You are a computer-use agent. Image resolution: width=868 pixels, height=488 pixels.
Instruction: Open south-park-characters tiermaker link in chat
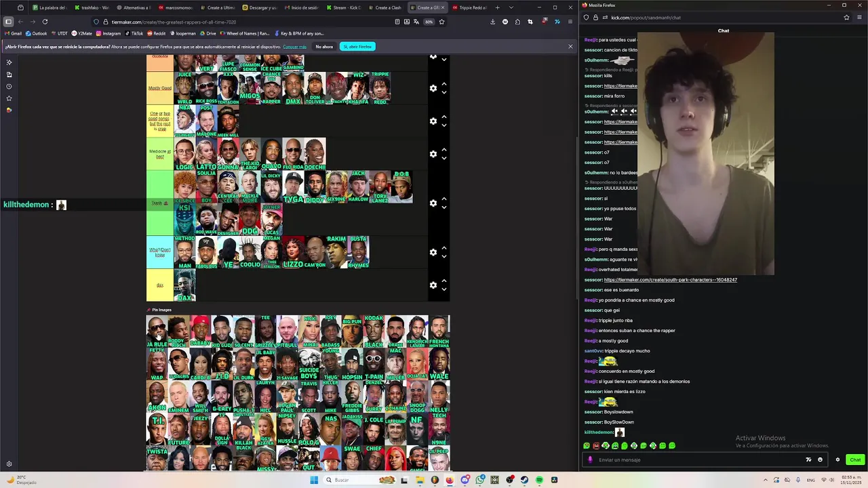670,280
